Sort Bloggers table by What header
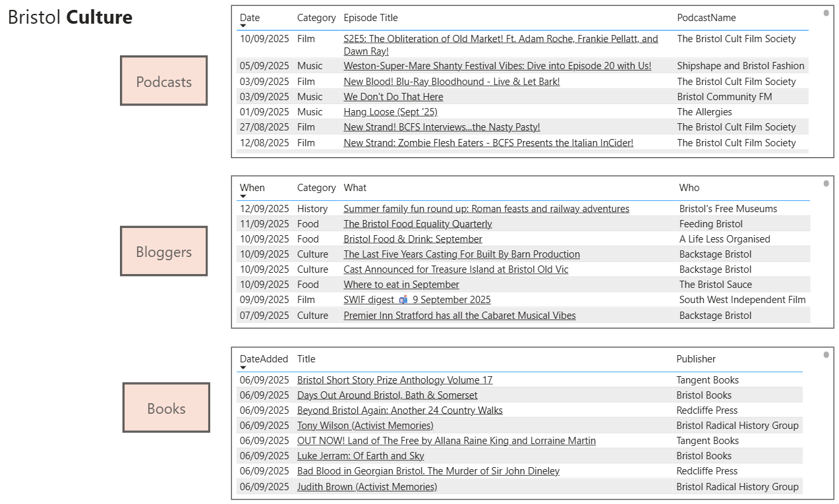Image resolution: width=839 pixels, height=504 pixels. click(355, 188)
